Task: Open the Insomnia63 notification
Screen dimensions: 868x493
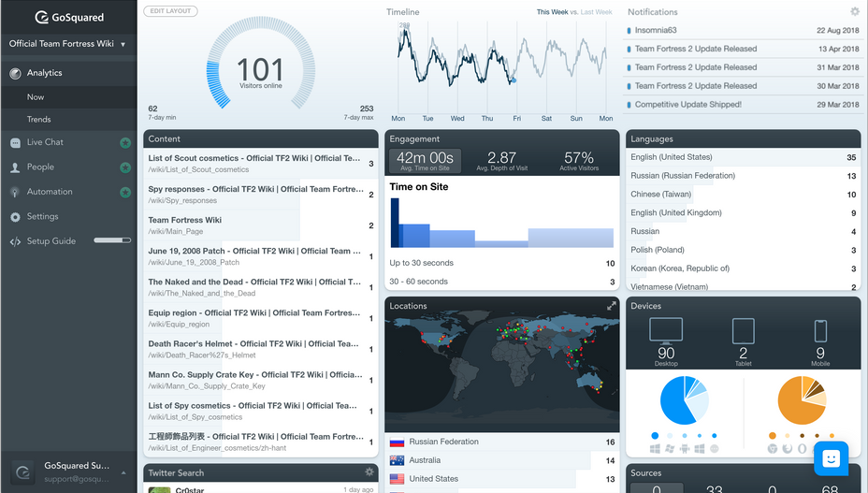Action: click(x=743, y=31)
